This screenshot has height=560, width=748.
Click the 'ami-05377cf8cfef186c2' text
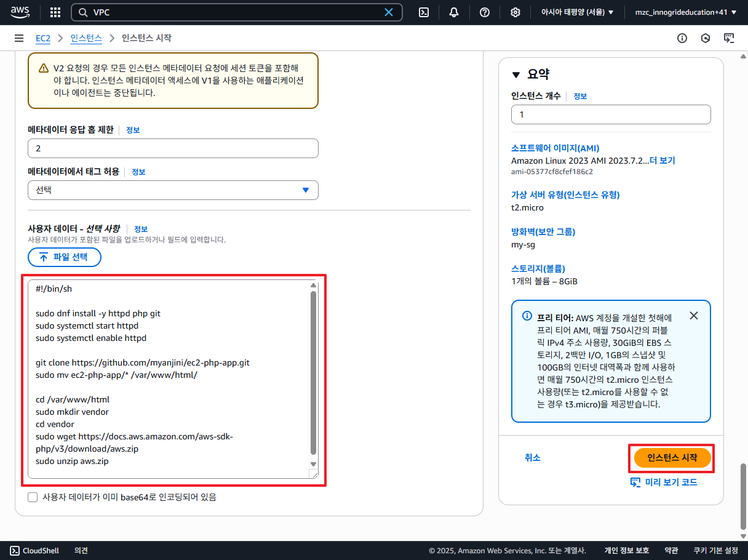[x=552, y=172]
